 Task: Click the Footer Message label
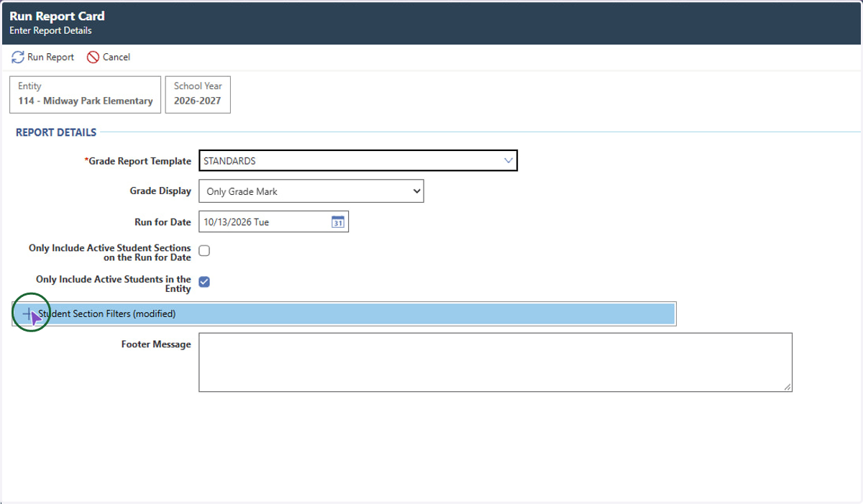(x=156, y=344)
